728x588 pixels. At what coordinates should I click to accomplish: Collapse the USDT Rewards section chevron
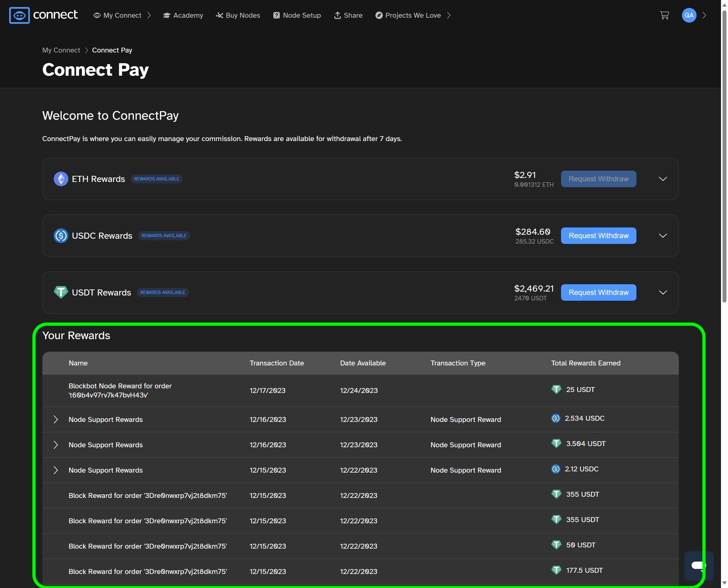click(x=663, y=292)
